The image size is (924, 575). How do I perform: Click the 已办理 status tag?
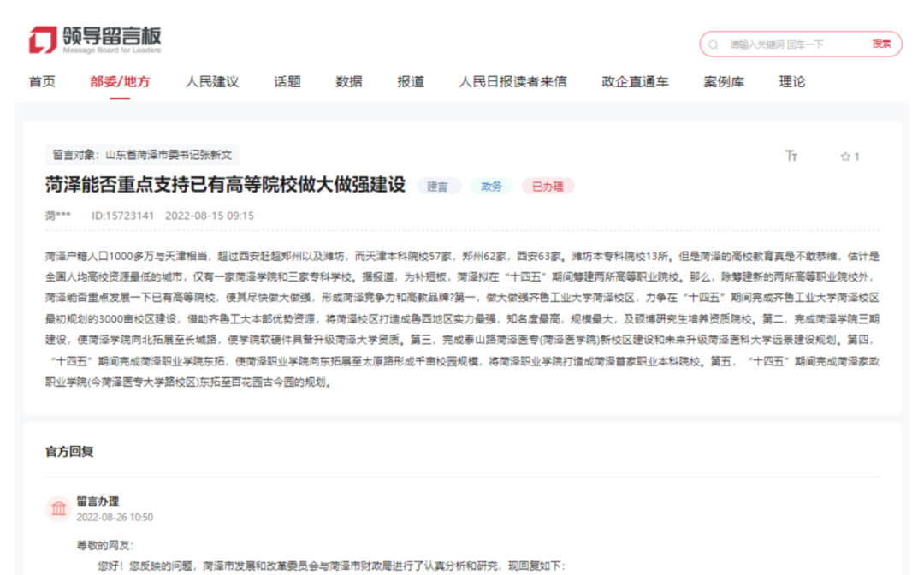548,187
